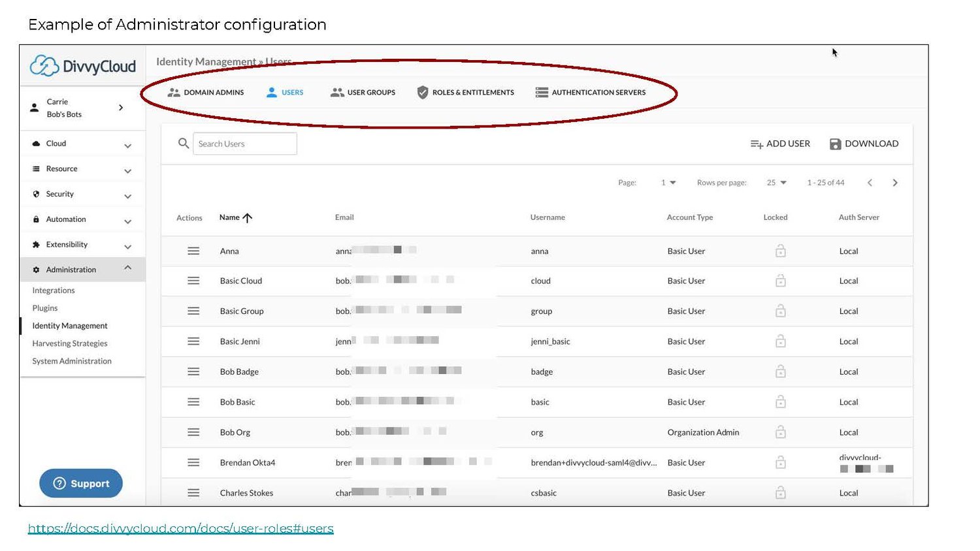Open the docs.divvycloud.com user-roles link

180,529
